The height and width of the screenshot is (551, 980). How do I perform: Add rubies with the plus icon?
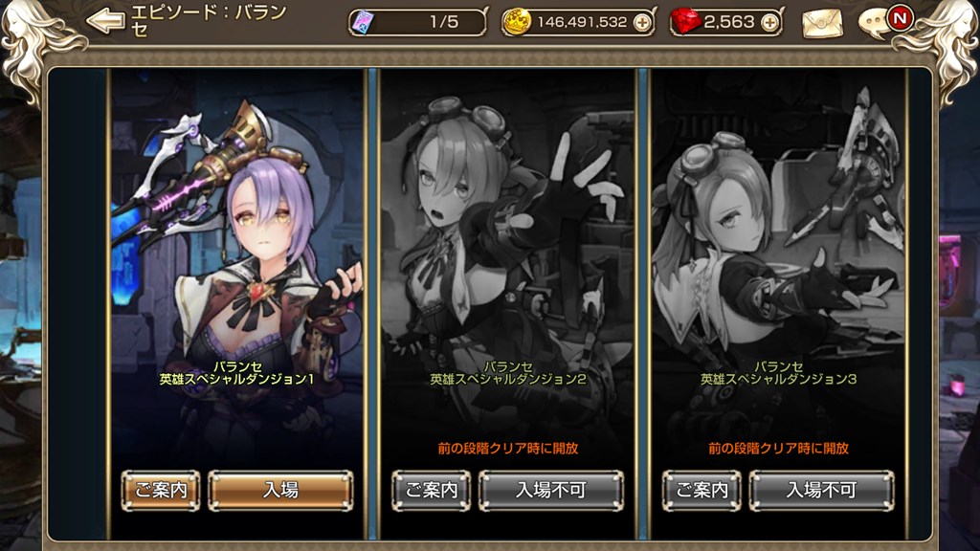tap(770, 23)
